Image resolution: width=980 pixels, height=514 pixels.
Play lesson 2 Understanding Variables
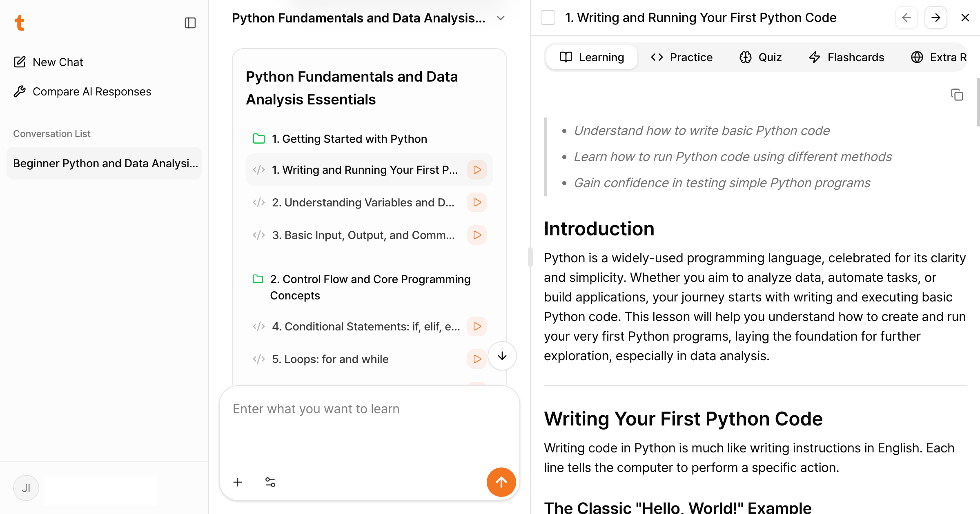(x=477, y=202)
